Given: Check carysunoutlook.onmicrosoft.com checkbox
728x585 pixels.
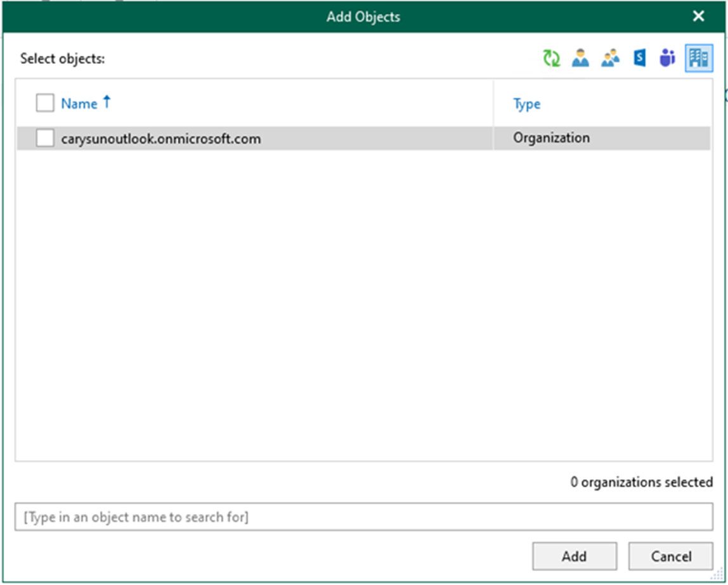Looking at the screenshot, I should (45, 138).
